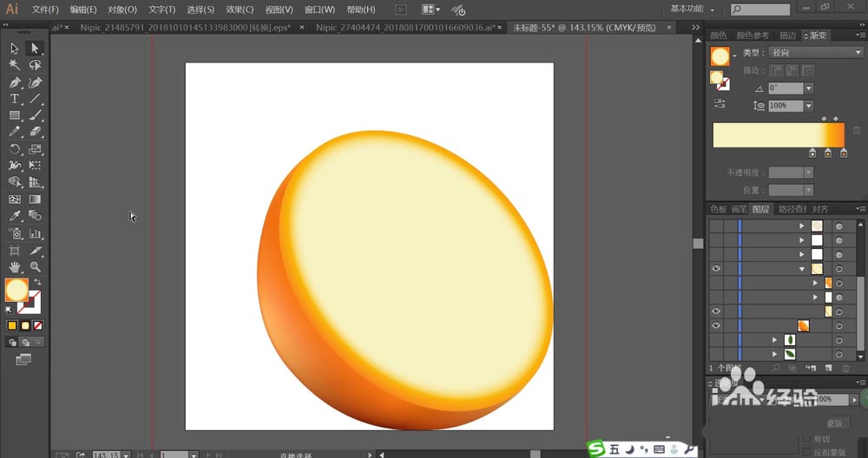The width and height of the screenshot is (868, 458).
Task: Select the Magic Wand tool
Action: pos(15,65)
